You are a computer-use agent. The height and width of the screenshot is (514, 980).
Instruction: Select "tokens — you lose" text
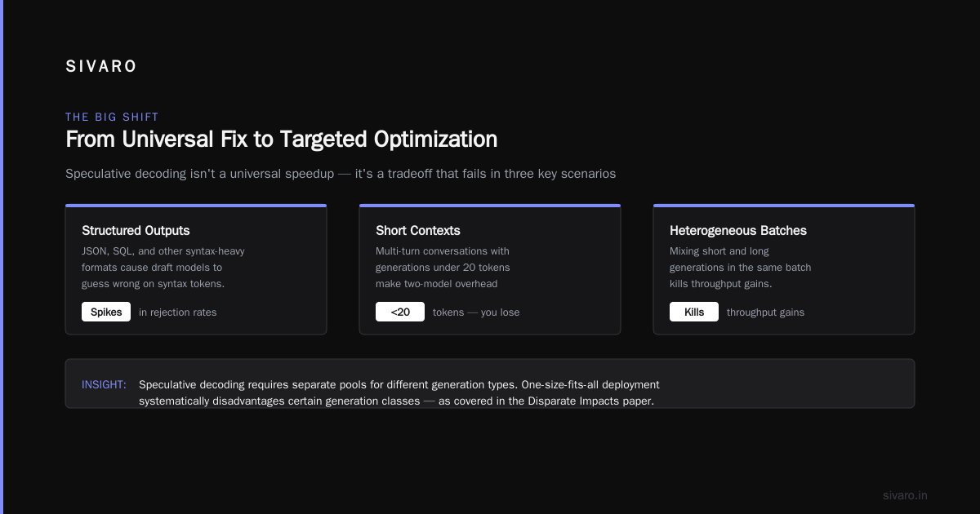point(476,312)
